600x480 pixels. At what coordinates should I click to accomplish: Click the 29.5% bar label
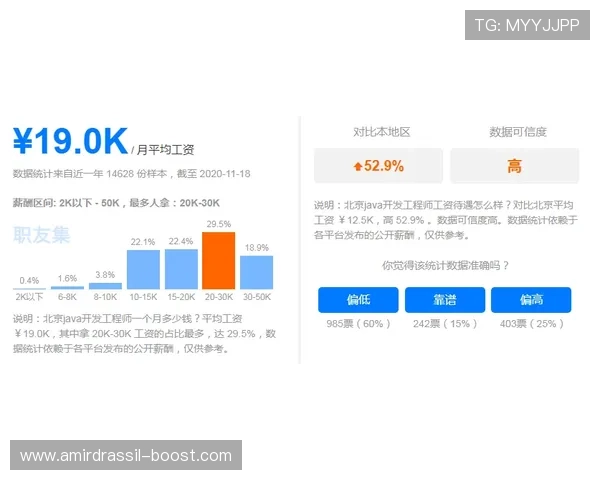coord(218,224)
